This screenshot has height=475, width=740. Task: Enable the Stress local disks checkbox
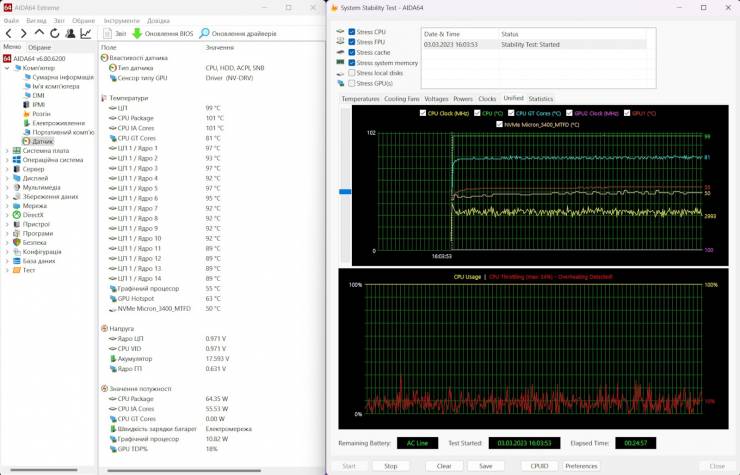351,73
